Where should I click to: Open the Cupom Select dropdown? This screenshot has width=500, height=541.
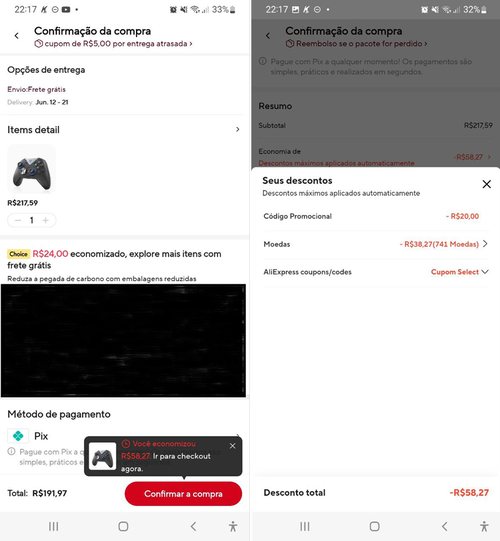(460, 272)
